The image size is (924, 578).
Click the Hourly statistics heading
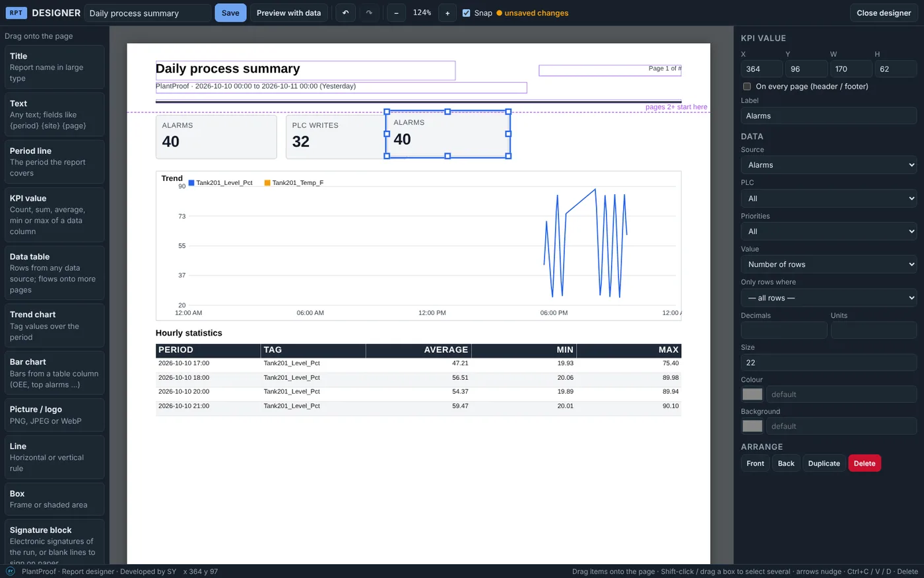click(x=189, y=333)
